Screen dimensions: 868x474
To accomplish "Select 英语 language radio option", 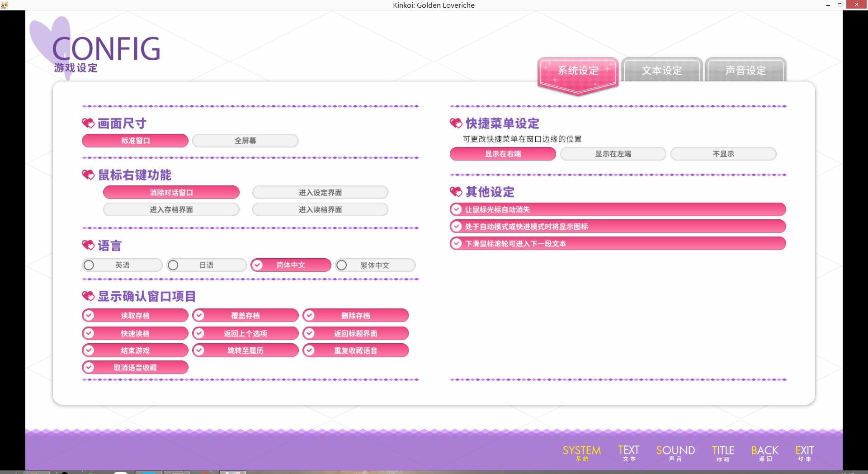I will pyautogui.click(x=89, y=265).
